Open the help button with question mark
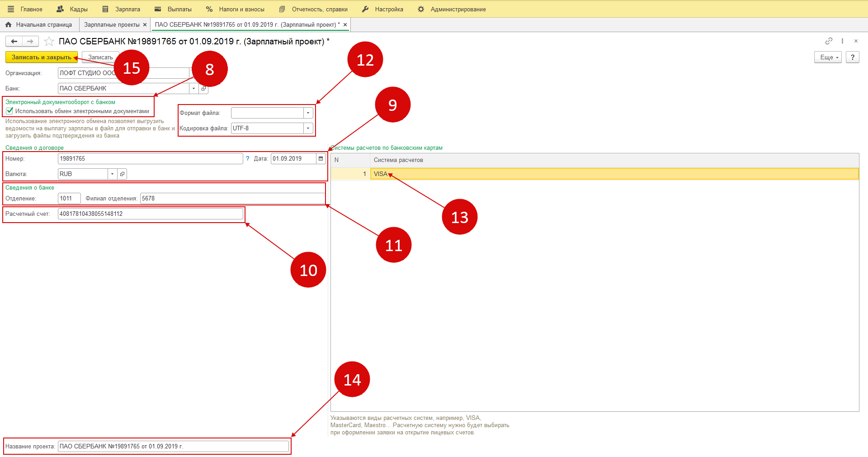Viewport: 868px width, 457px height. (x=852, y=57)
